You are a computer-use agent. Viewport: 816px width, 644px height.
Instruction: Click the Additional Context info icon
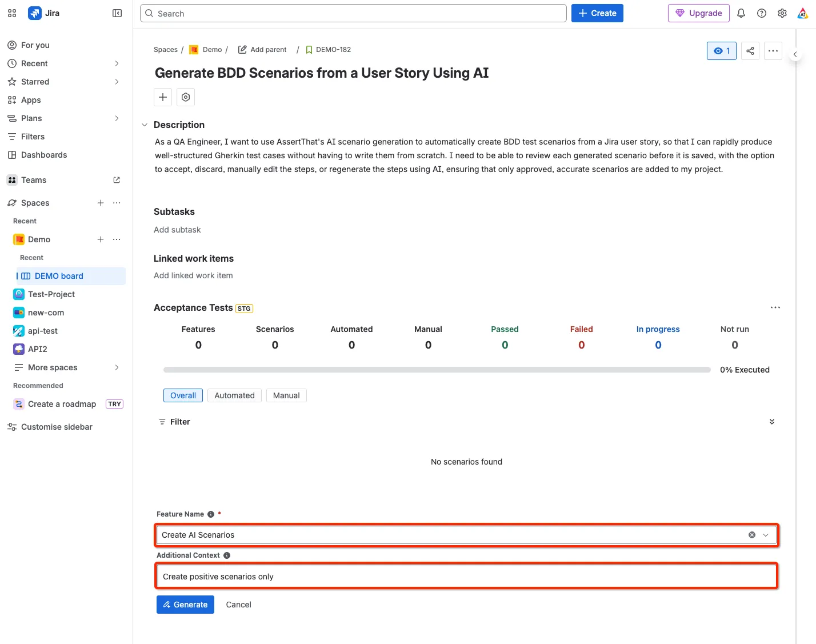pos(227,555)
